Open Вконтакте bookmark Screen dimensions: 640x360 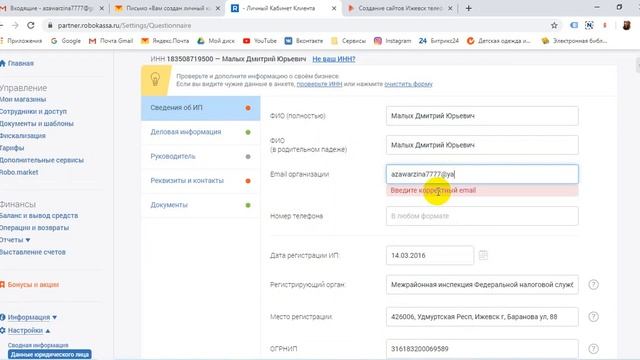coord(304,41)
